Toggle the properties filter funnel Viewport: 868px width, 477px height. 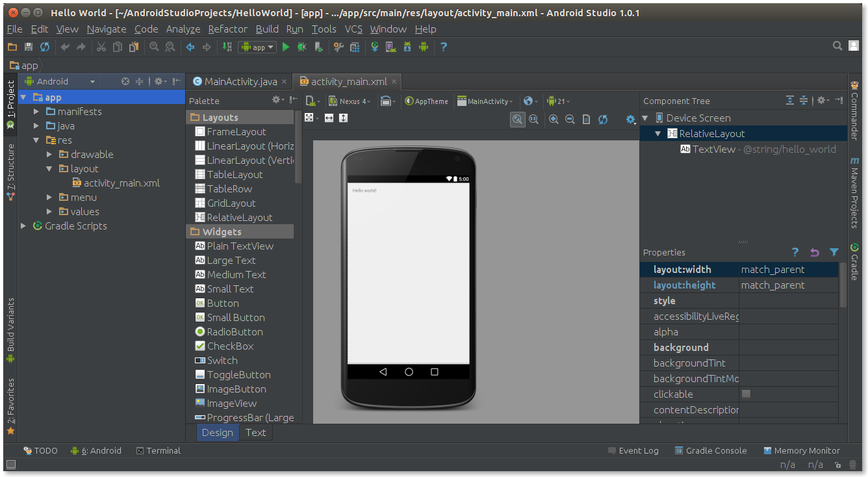coord(835,253)
